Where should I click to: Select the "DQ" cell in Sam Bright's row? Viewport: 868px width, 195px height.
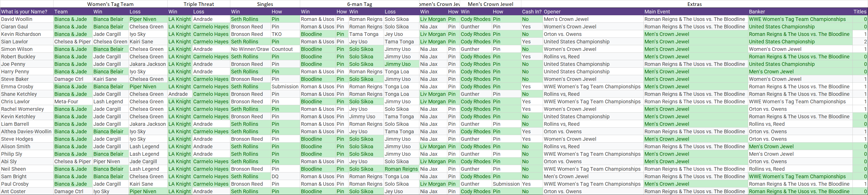click(275, 176)
